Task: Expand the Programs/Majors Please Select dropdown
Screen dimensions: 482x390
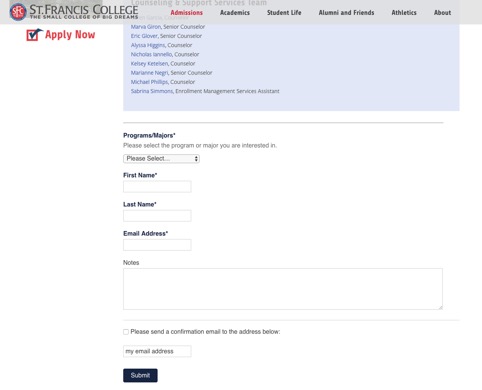Action: (x=161, y=159)
